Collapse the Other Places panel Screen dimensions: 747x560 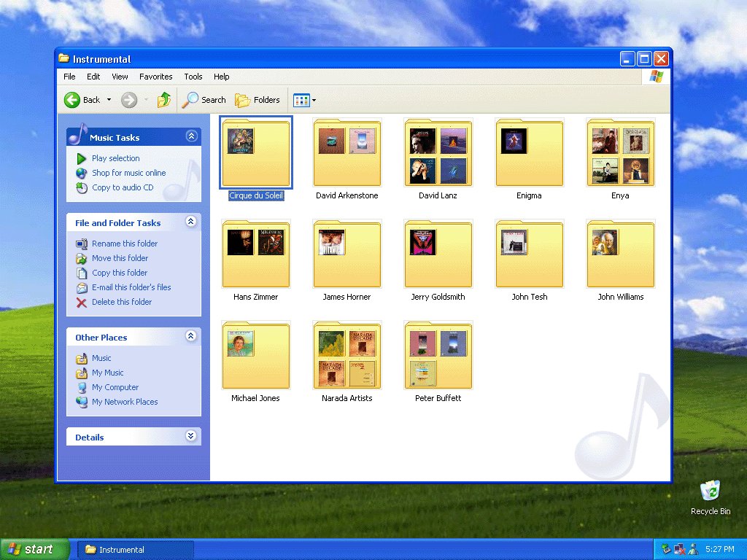coord(190,335)
